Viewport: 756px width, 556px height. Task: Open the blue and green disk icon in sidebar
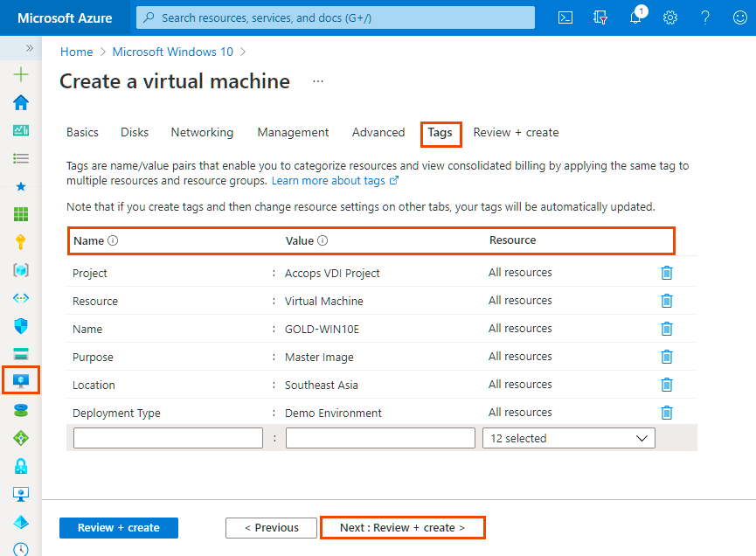click(x=21, y=410)
